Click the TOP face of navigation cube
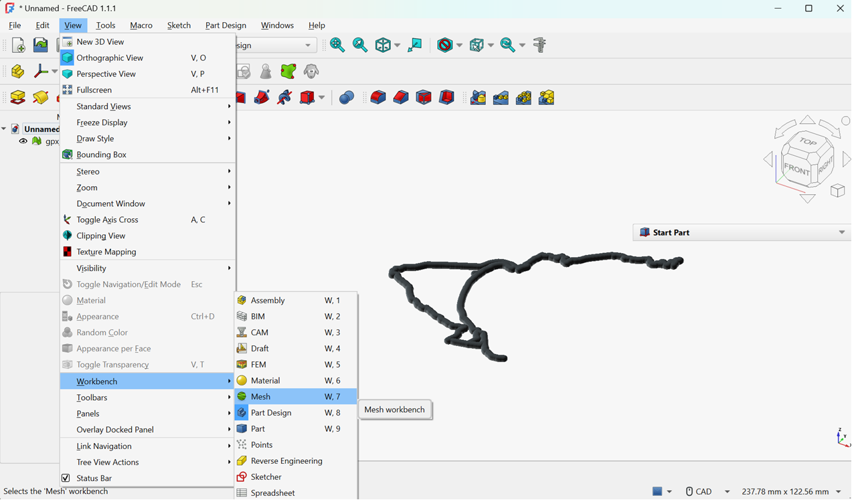The height and width of the screenshot is (504, 860). point(808,142)
